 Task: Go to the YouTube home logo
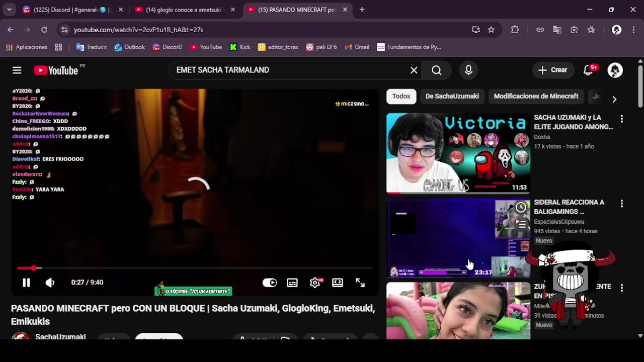[56, 70]
